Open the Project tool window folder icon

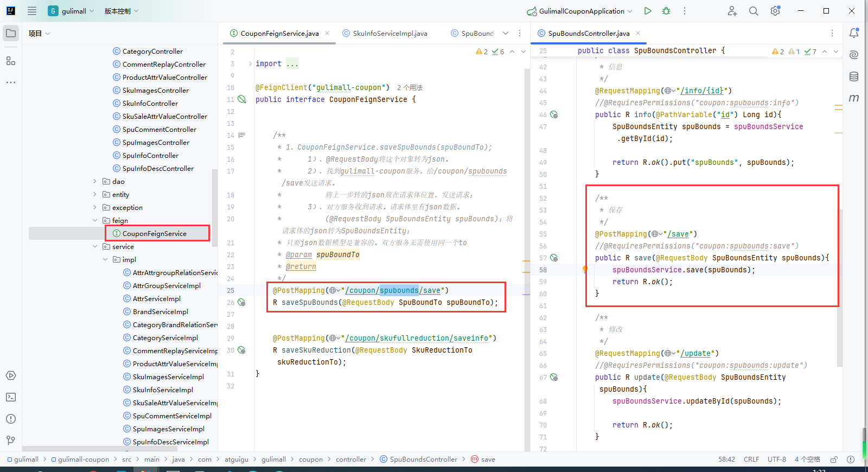tap(11, 33)
